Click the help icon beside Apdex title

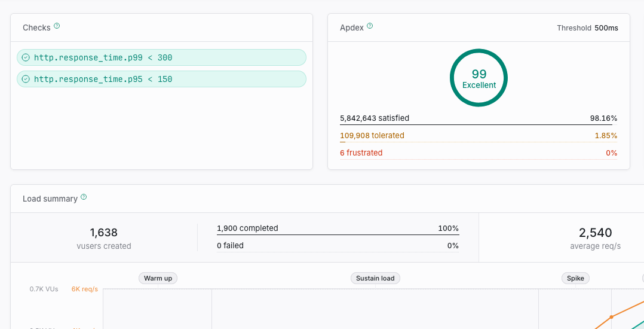[x=370, y=26]
